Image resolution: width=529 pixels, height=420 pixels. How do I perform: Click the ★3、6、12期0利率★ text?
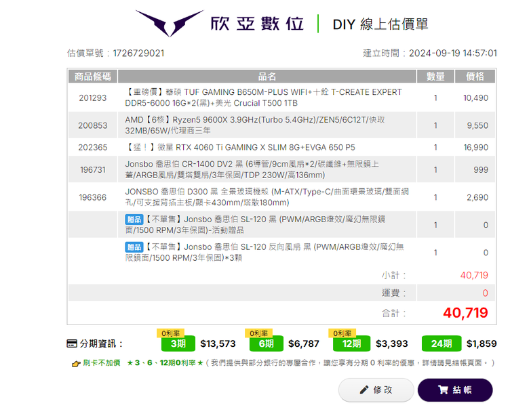click(x=165, y=363)
